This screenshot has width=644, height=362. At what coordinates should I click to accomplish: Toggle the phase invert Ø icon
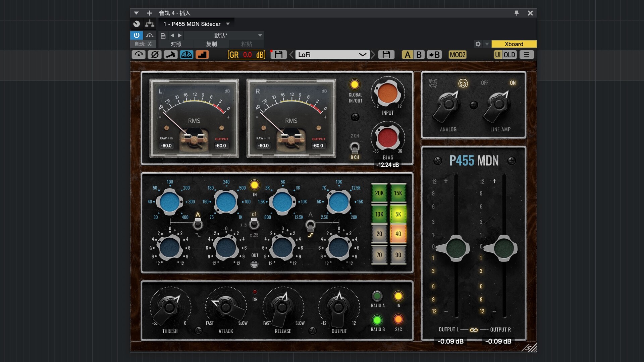(155, 55)
